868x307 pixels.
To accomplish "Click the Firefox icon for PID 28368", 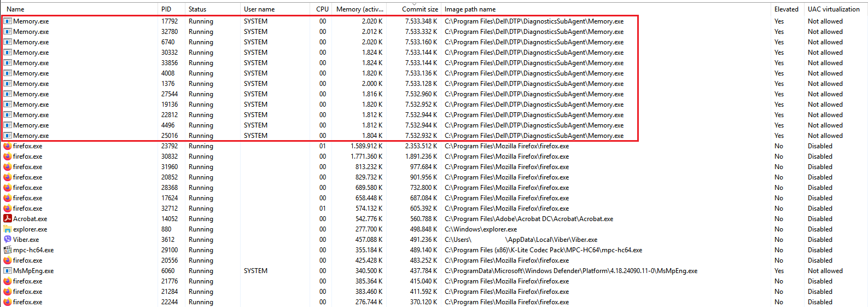I will [8, 188].
